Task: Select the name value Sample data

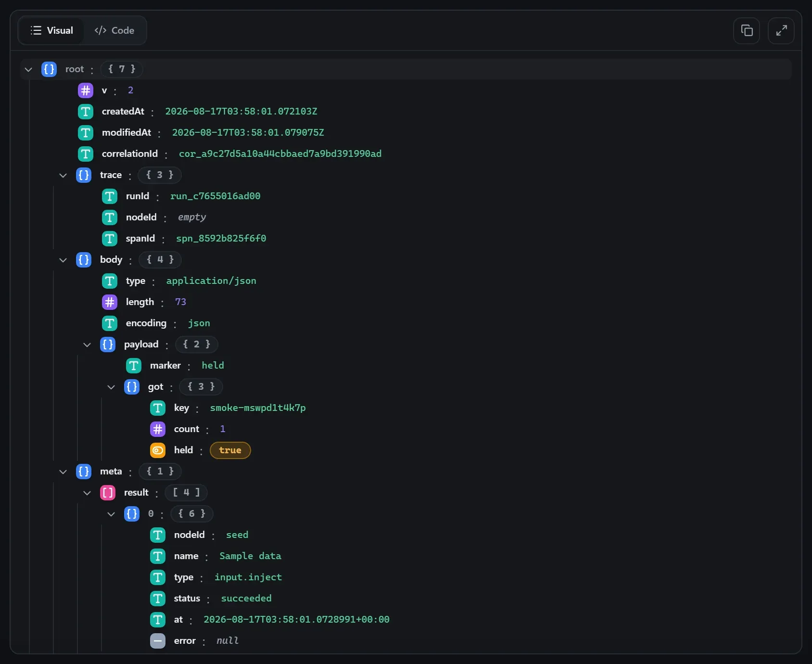Action: click(250, 556)
